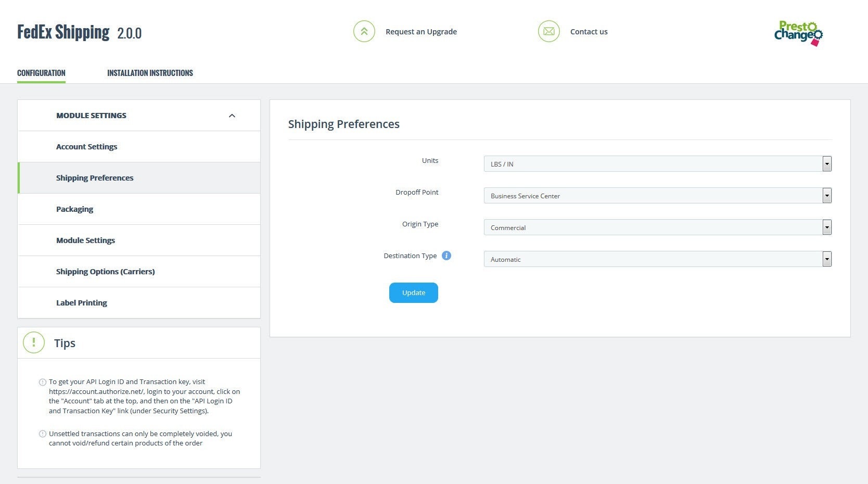The image size is (868, 484).
Task: Switch to the Installation Instructions tab
Action: (x=150, y=73)
